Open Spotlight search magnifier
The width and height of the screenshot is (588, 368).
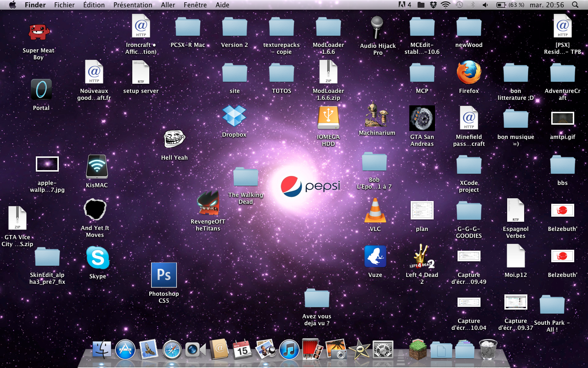point(575,5)
